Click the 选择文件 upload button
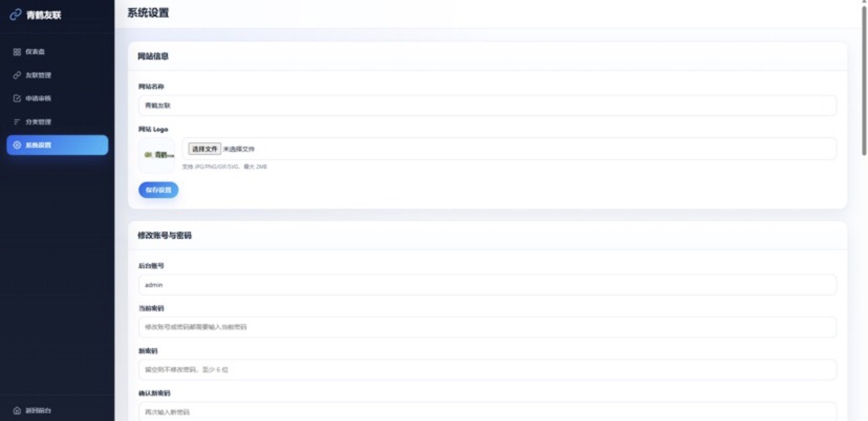This screenshot has height=421, width=868. pos(205,149)
